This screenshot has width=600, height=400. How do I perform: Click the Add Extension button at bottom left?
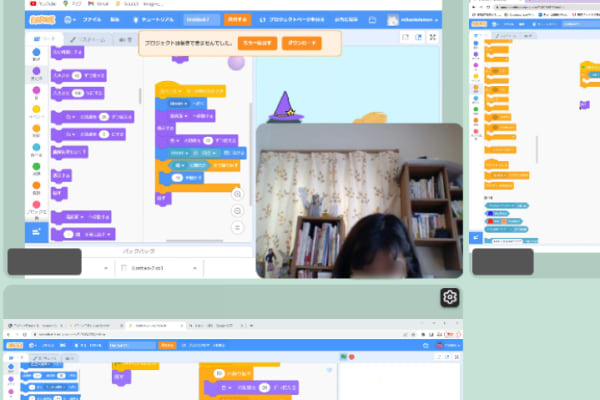tap(37, 232)
